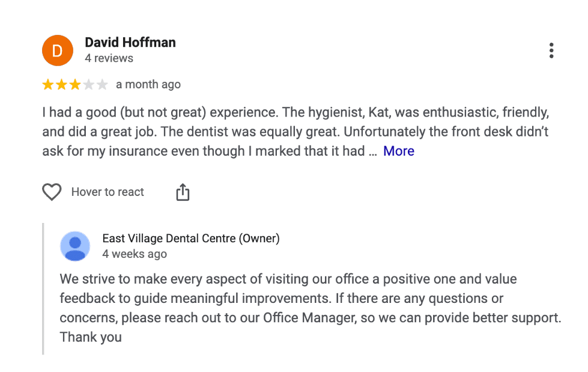Viewport: 588px width, 372px height.
Task: Click the 'Hover to react' label
Action: (108, 192)
